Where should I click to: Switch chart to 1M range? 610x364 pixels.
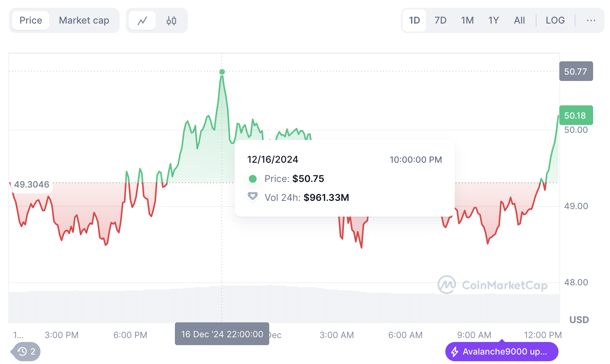point(467,20)
